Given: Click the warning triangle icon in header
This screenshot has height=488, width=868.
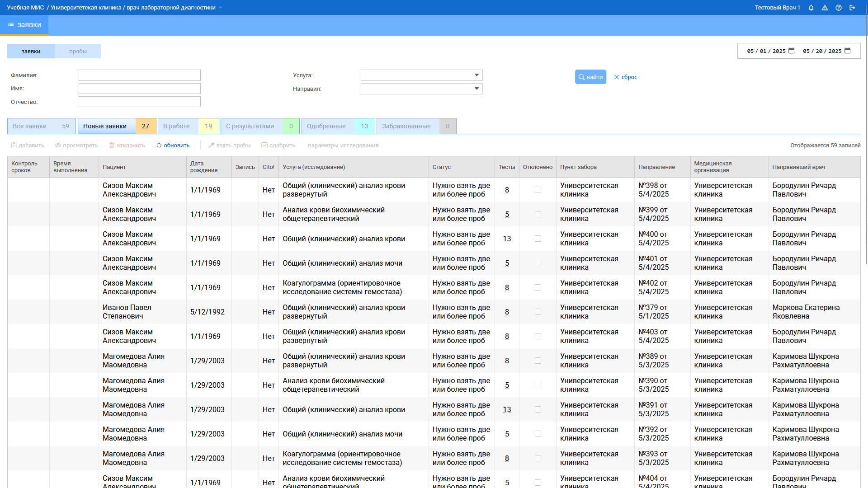Looking at the screenshot, I should (825, 8).
